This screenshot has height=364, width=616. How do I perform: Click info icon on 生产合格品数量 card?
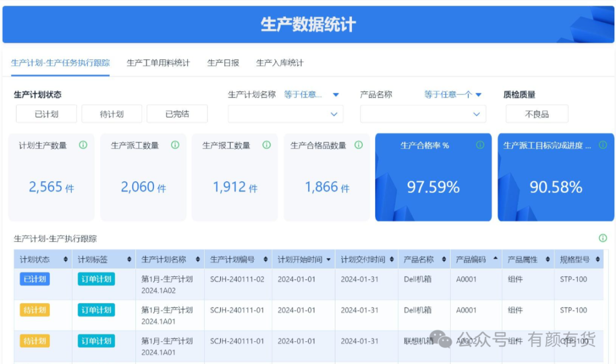pyautogui.click(x=358, y=145)
